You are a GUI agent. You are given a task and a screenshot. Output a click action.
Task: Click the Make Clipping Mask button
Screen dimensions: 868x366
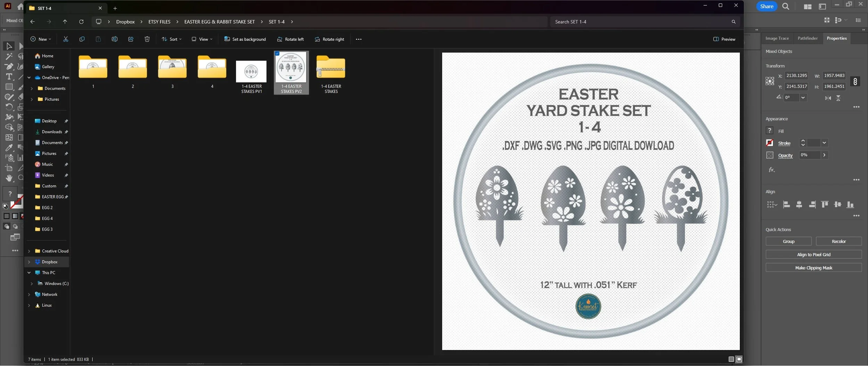[813, 268]
